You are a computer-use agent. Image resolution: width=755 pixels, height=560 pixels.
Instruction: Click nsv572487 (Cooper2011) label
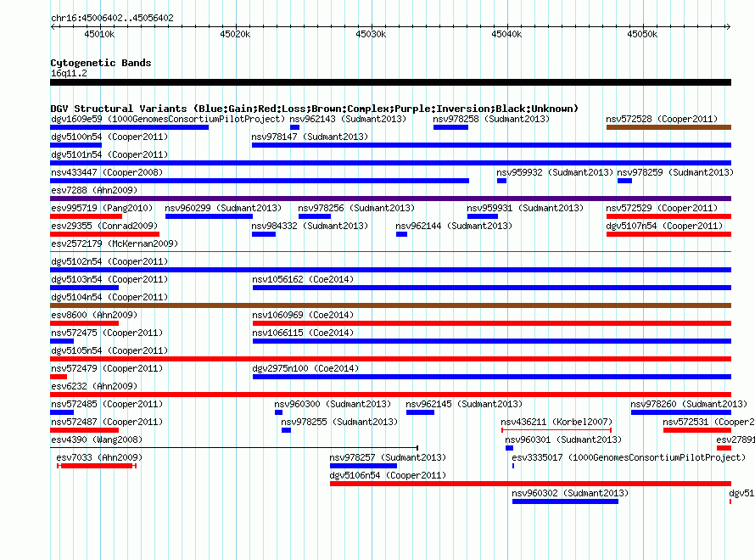pyautogui.click(x=107, y=422)
